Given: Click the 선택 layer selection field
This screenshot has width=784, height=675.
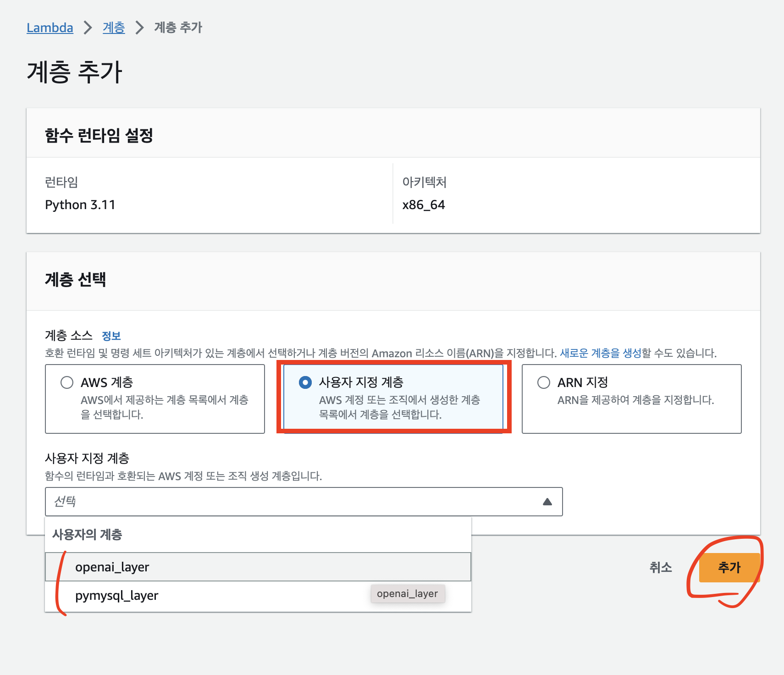Looking at the screenshot, I should coord(304,502).
